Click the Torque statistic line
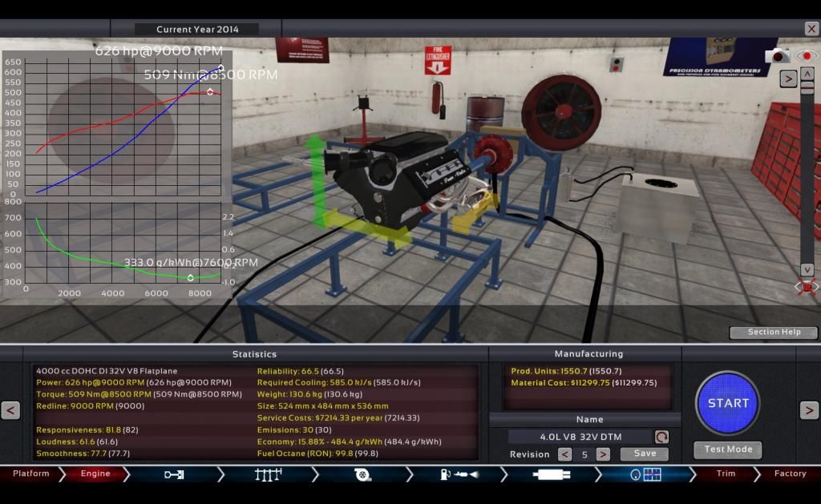This screenshot has height=504, width=821. 139,394
